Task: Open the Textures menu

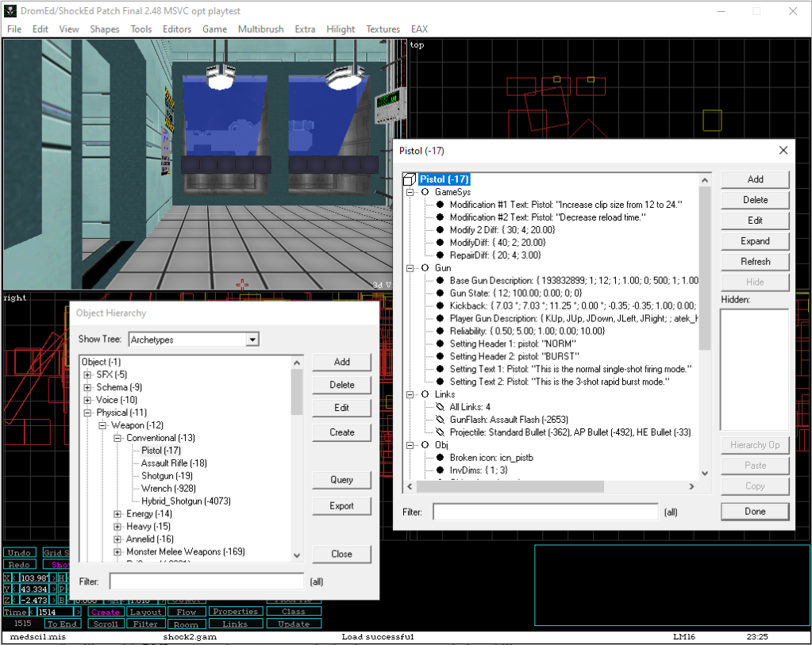Action: [x=383, y=29]
